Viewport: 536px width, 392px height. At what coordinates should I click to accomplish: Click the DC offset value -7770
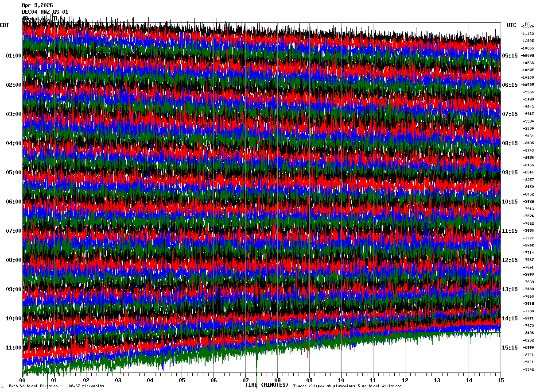pyautogui.click(x=528, y=238)
